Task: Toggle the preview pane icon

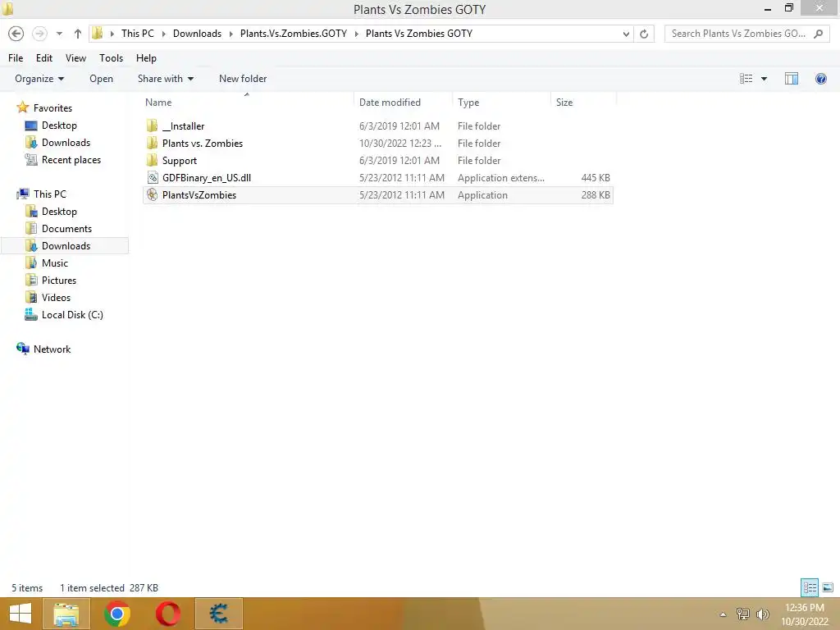Action: tap(792, 79)
